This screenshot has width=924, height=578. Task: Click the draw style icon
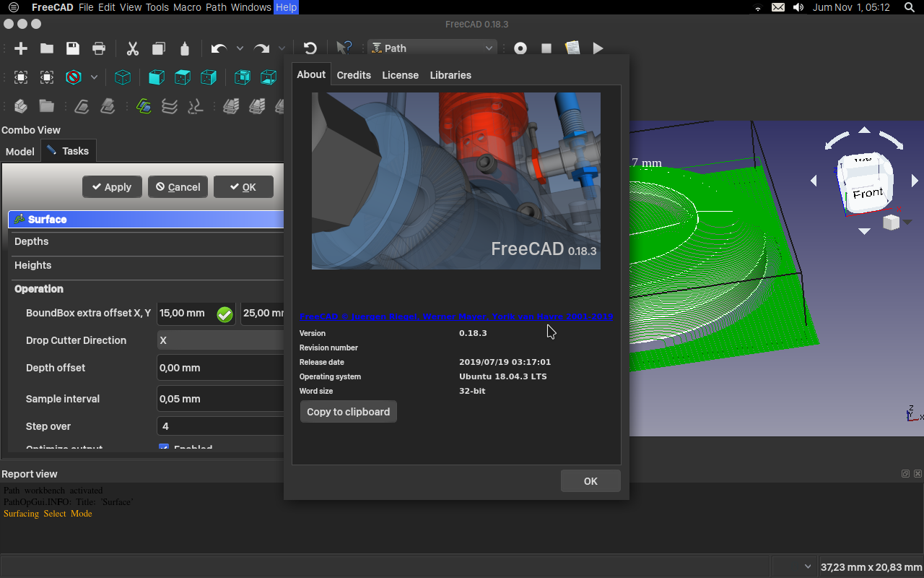(x=73, y=77)
